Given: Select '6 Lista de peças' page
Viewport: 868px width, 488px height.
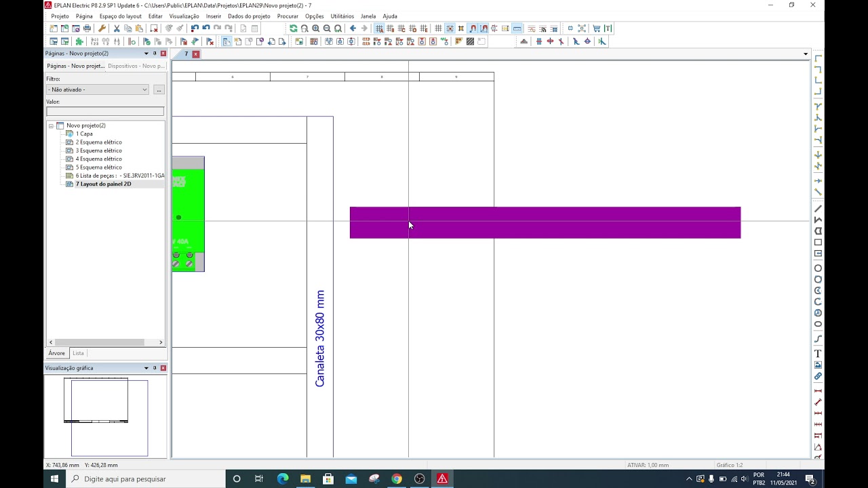Looking at the screenshot, I should click(120, 176).
